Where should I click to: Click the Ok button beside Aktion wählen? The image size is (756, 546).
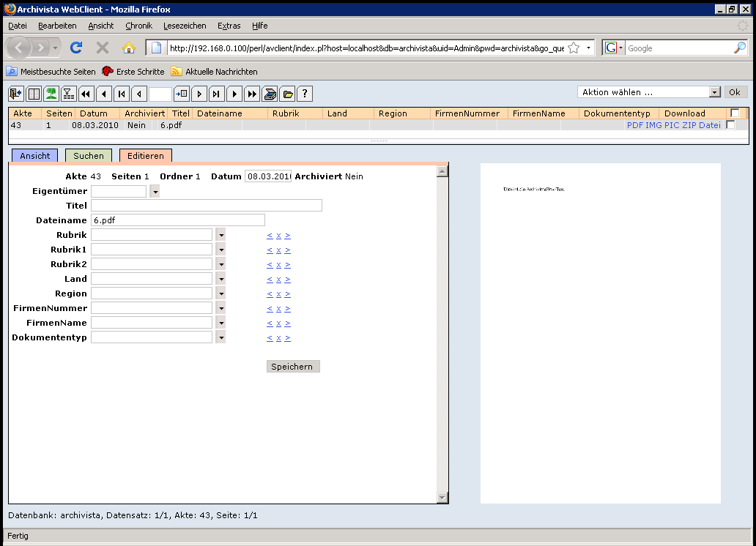(x=735, y=92)
